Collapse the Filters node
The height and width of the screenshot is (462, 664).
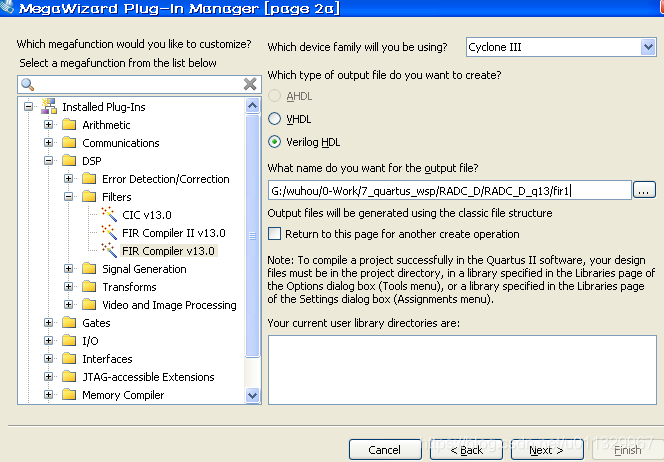click(68, 196)
